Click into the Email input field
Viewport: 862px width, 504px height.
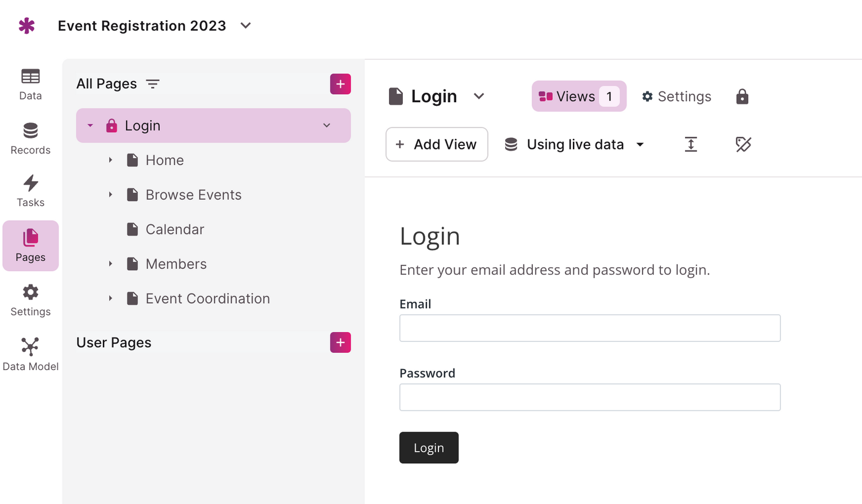click(x=590, y=328)
